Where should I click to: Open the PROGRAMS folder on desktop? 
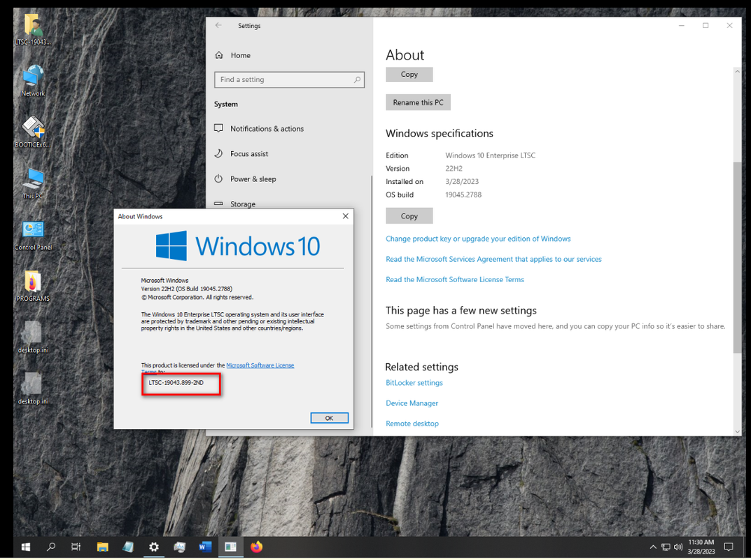(x=33, y=286)
